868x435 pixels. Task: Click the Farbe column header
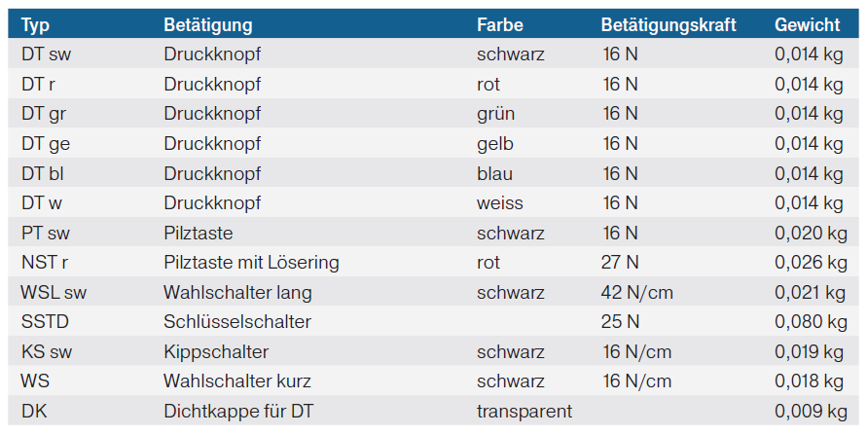[501, 24]
